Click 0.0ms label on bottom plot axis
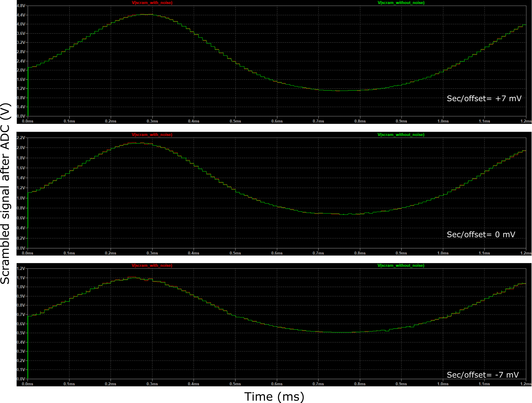Viewport: 532px width, 403px height. coord(28,384)
